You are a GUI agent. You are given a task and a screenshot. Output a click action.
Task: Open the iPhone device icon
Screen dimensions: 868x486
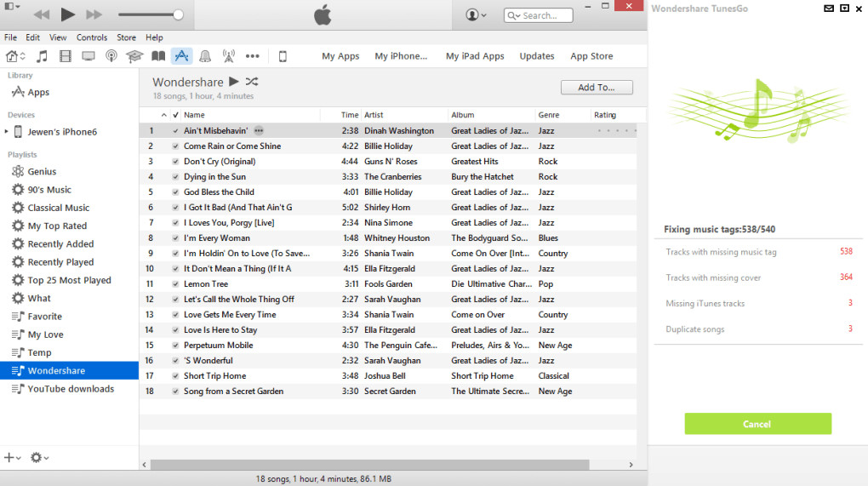coord(283,56)
